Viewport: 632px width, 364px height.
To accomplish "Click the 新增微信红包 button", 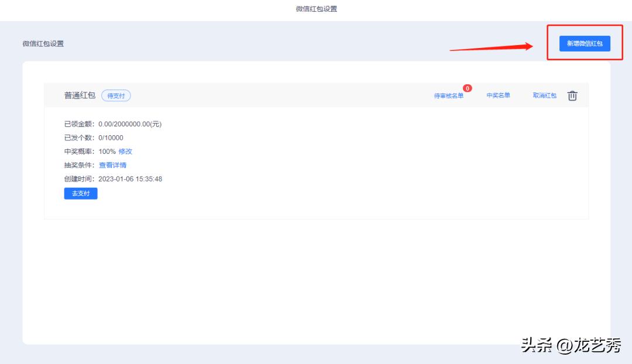I will [585, 43].
